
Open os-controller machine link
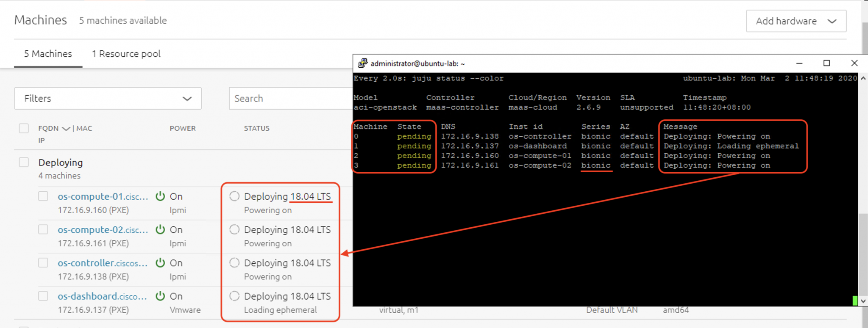click(103, 263)
